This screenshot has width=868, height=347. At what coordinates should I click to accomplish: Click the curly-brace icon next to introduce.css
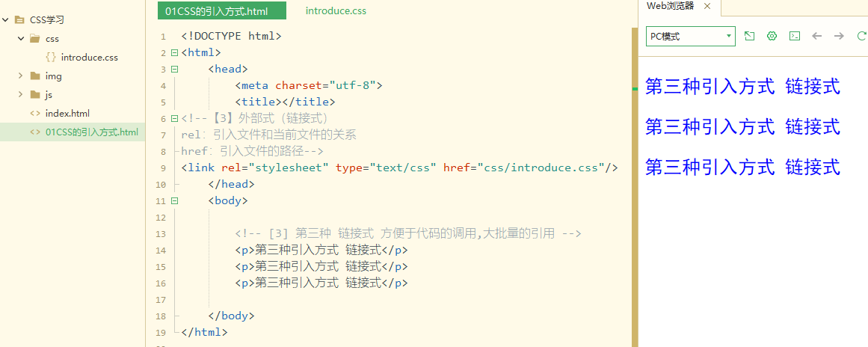[51, 57]
